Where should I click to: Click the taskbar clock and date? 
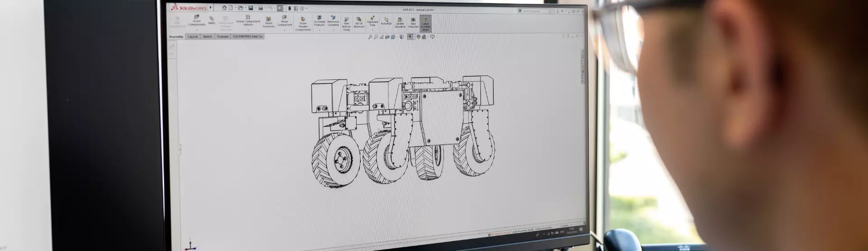[x=571, y=231]
